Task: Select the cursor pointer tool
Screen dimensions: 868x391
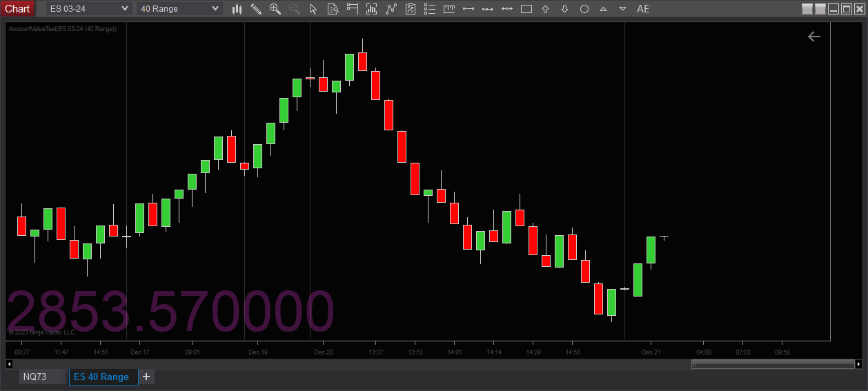Action: click(314, 9)
